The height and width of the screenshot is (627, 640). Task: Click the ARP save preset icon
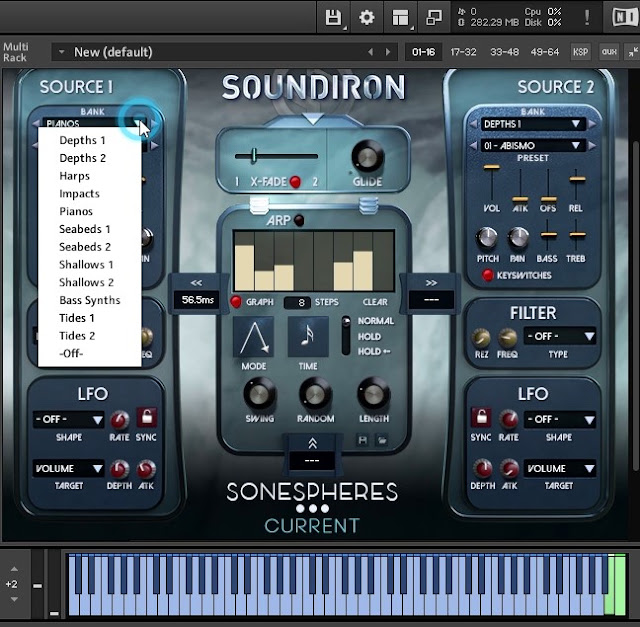(362, 440)
